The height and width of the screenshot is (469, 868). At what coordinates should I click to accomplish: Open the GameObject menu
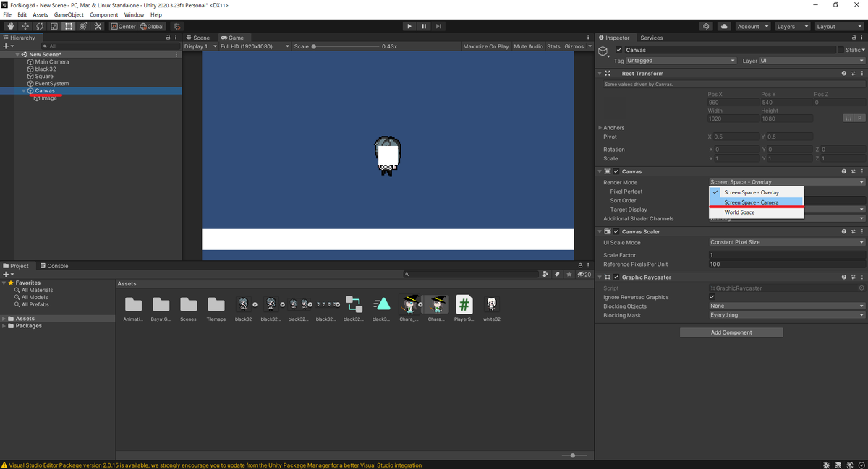[69, 14]
